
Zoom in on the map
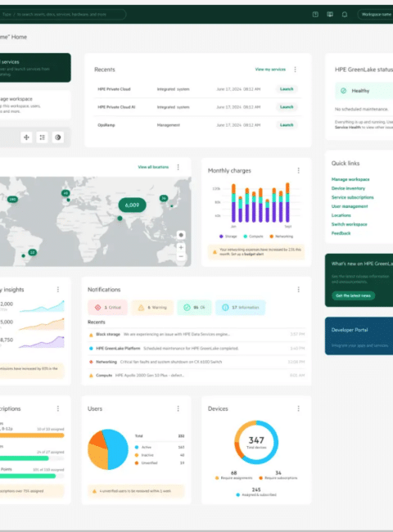coord(181,247)
